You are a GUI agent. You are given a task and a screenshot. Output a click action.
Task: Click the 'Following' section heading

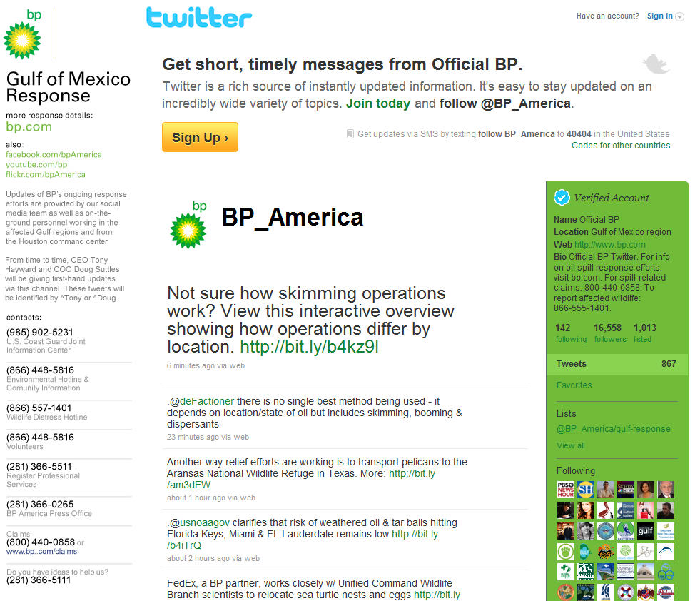575,470
